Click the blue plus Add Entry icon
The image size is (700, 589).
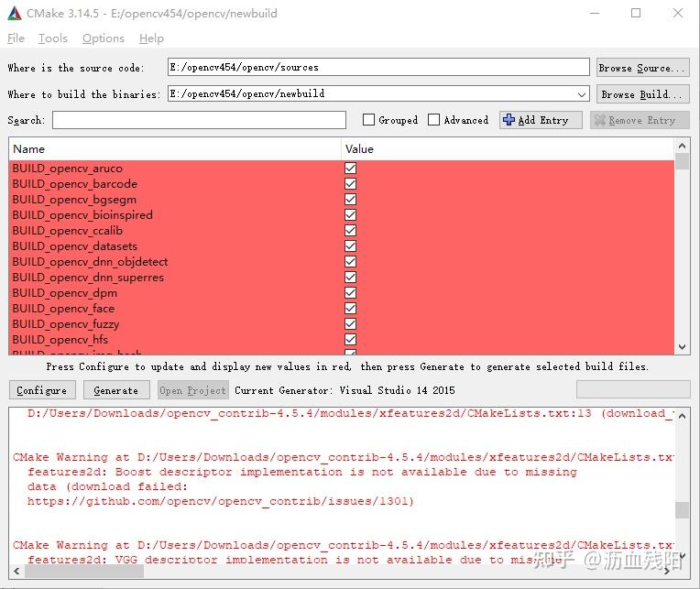[509, 120]
